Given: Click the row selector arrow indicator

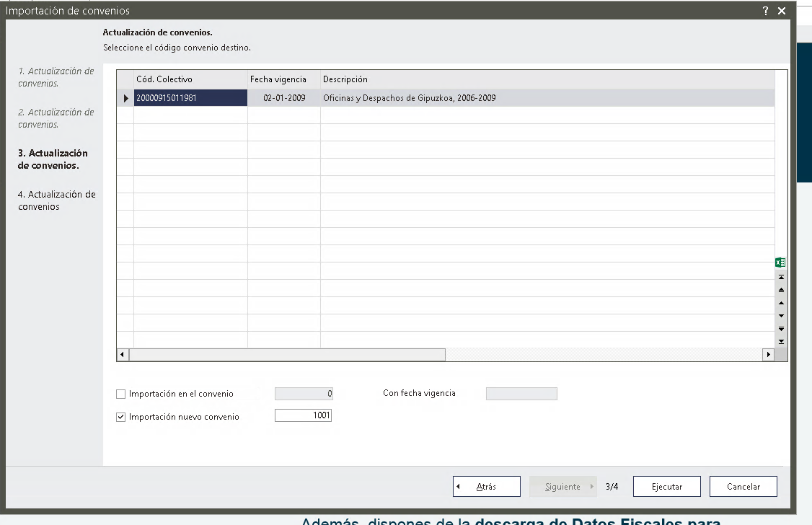Looking at the screenshot, I should point(125,98).
